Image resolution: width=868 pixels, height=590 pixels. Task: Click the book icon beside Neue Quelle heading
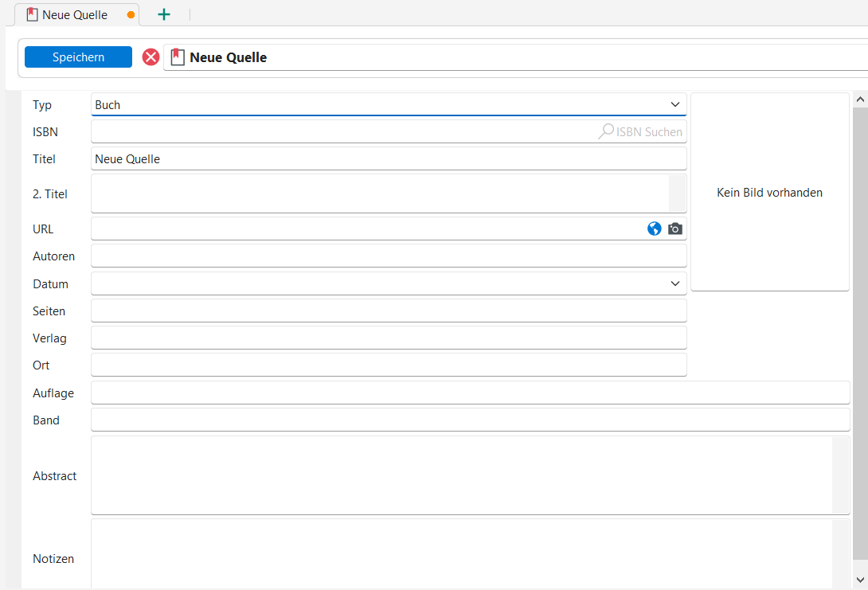coord(178,57)
